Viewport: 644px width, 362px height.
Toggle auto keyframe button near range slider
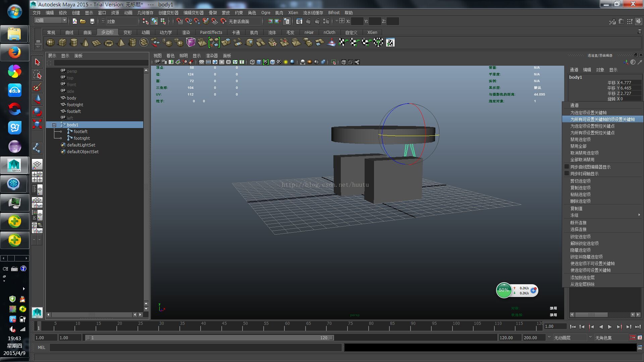632,338
